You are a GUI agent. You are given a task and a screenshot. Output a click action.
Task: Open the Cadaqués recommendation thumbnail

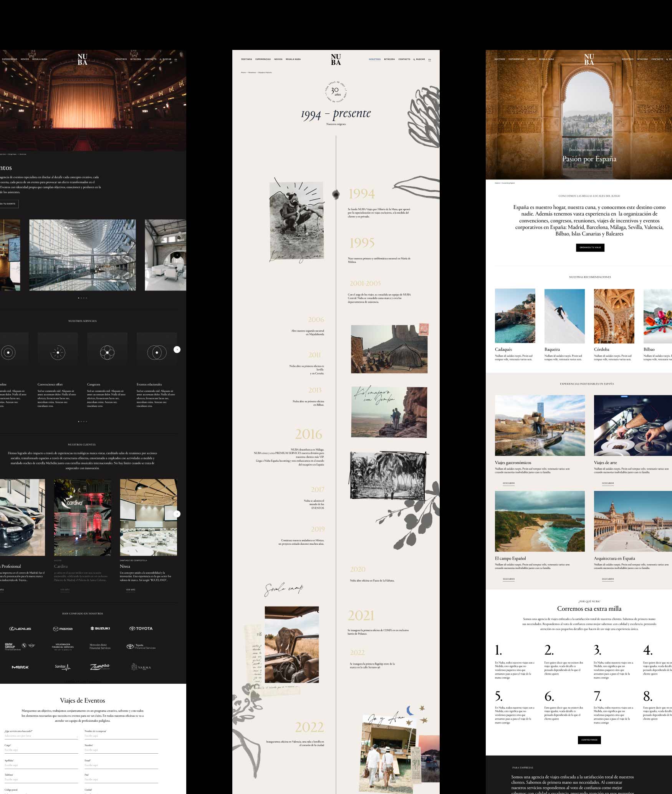pos(515,316)
